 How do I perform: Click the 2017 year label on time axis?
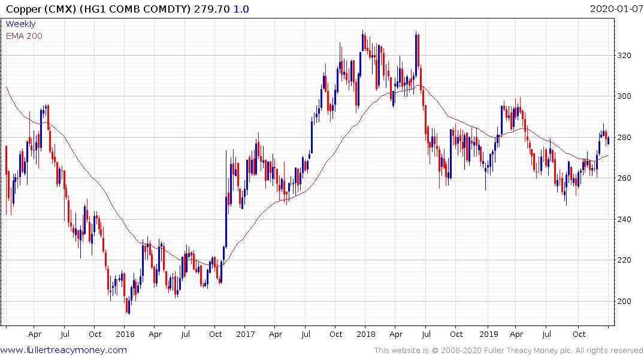click(246, 334)
